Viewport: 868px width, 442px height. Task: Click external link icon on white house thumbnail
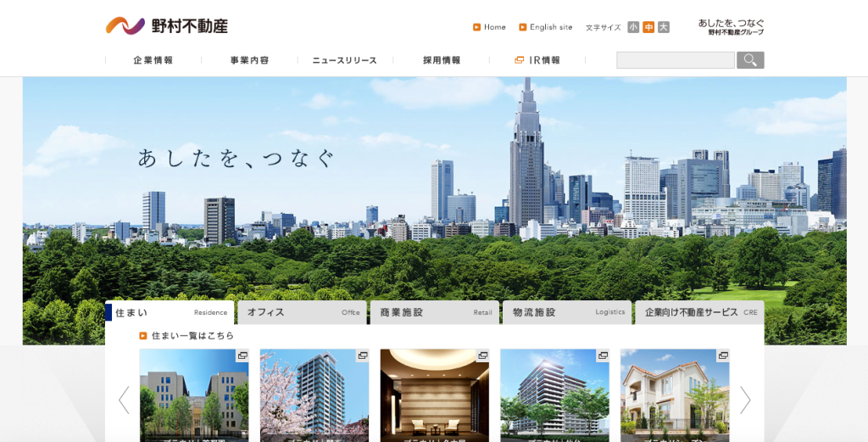pos(724,355)
